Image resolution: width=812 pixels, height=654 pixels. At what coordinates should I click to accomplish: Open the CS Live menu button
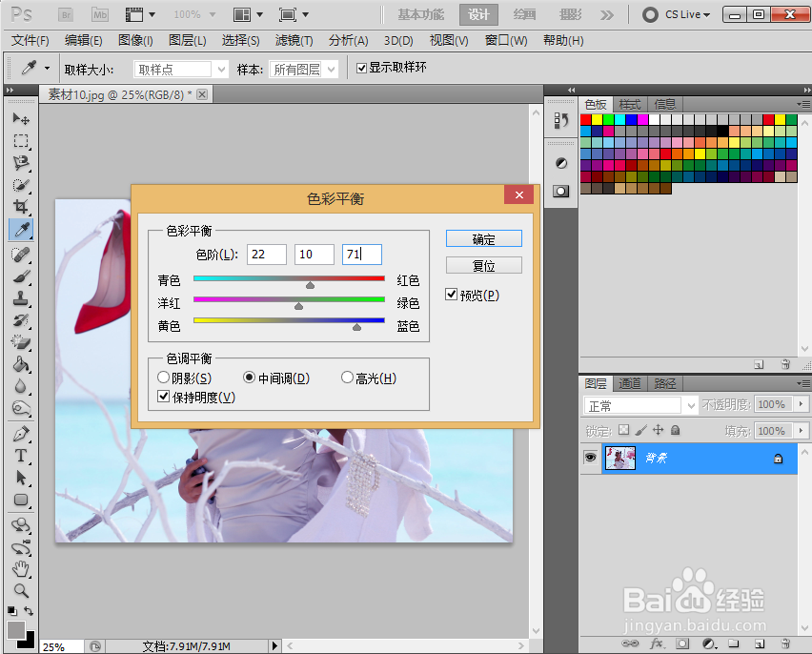677,14
